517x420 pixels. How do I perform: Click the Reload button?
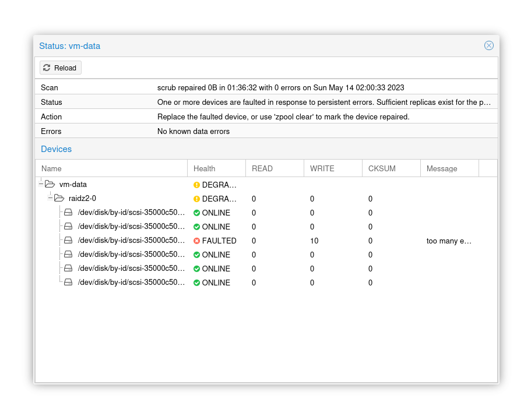pos(61,68)
